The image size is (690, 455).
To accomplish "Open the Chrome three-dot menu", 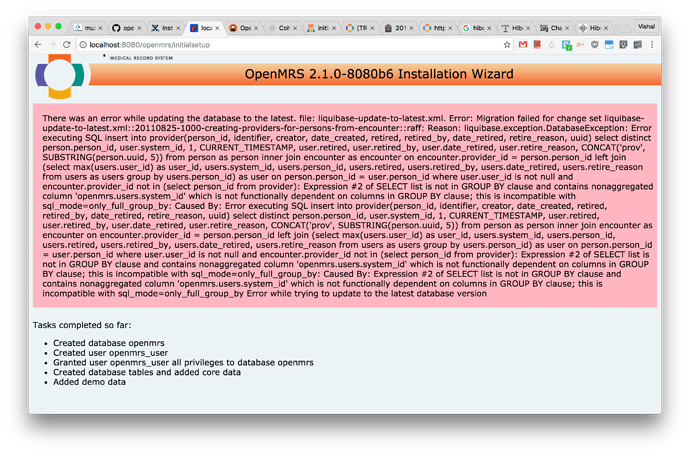I will [x=652, y=44].
